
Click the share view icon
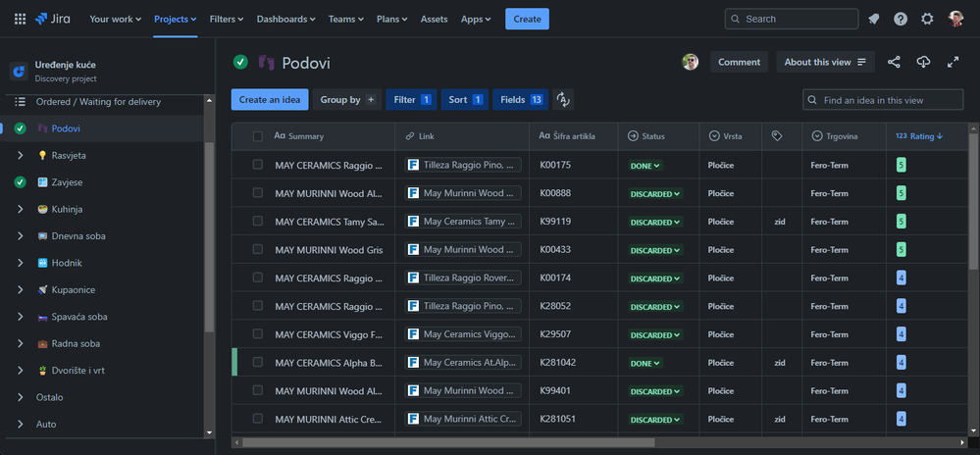tap(894, 62)
